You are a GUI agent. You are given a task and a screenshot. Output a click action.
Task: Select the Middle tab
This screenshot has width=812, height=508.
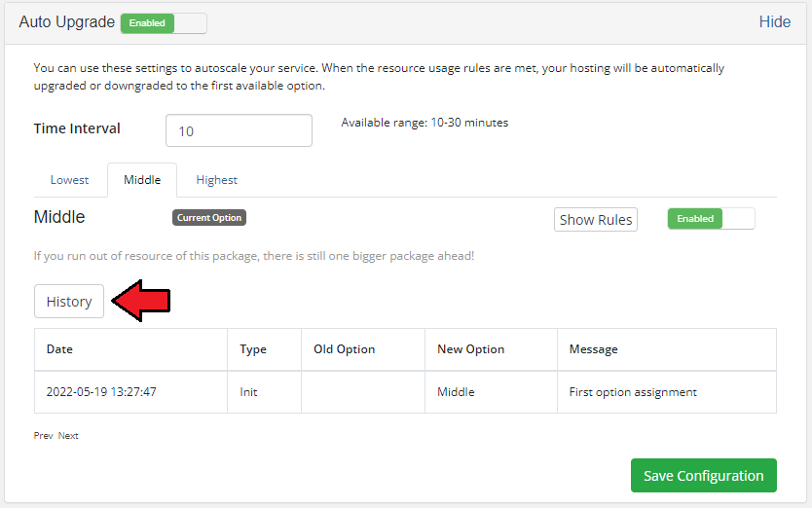point(142,180)
